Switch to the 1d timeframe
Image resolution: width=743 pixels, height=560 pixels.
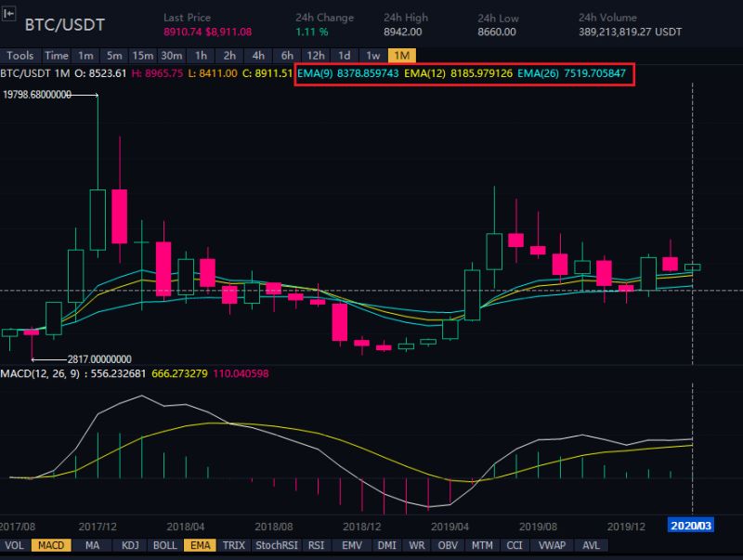[x=344, y=56]
